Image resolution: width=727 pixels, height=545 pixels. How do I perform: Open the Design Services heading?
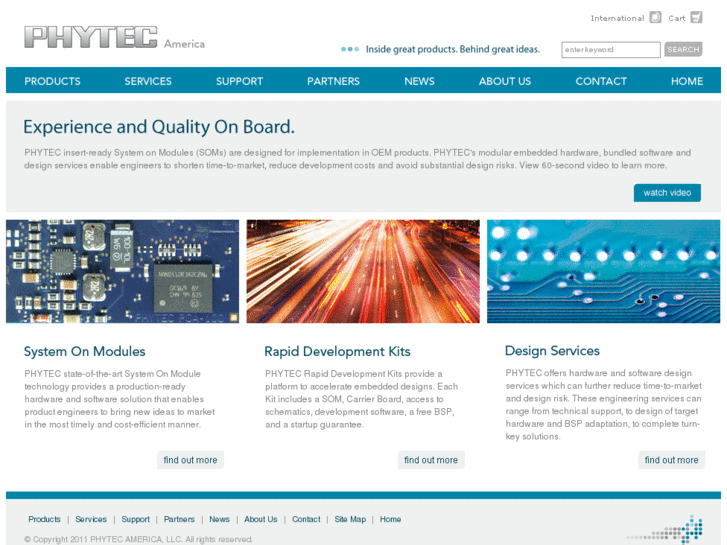point(552,351)
